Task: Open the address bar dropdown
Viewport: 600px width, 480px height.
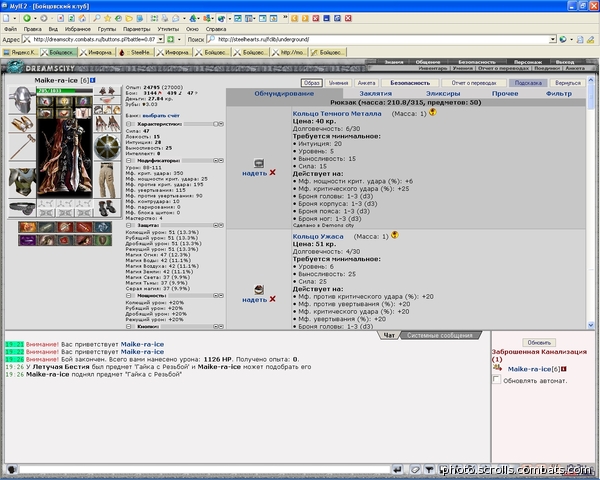Action: coord(161,39)
